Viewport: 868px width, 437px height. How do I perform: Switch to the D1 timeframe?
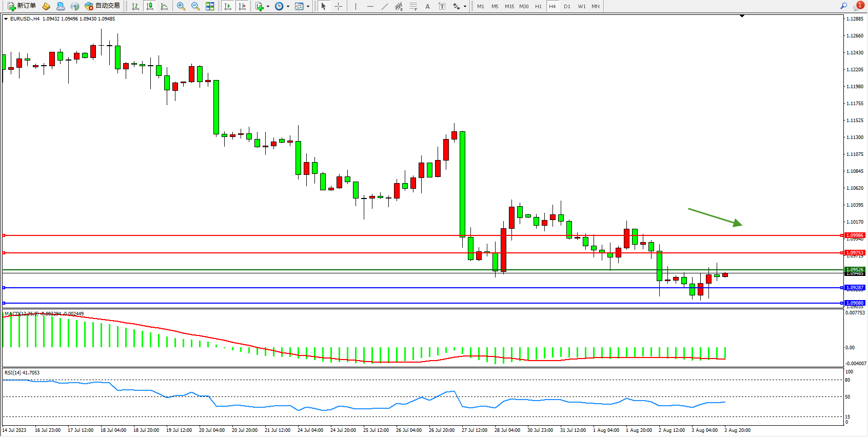coord(567,6)
